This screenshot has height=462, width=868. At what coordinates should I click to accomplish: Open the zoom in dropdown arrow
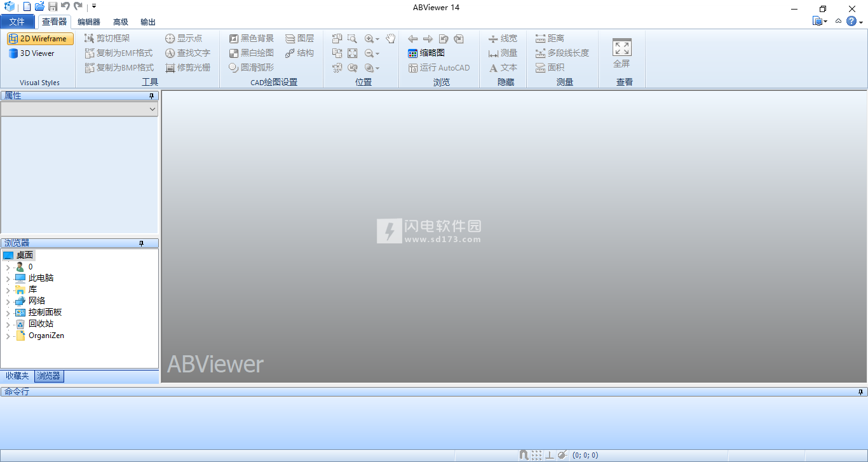click(x=377, y=39)
